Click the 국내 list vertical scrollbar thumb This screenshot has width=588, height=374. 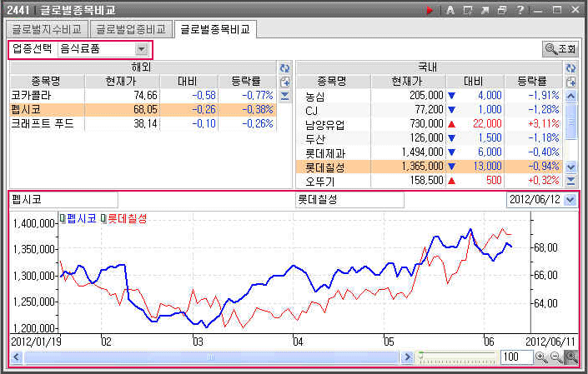pyautogui.click(x=570, y=122)
